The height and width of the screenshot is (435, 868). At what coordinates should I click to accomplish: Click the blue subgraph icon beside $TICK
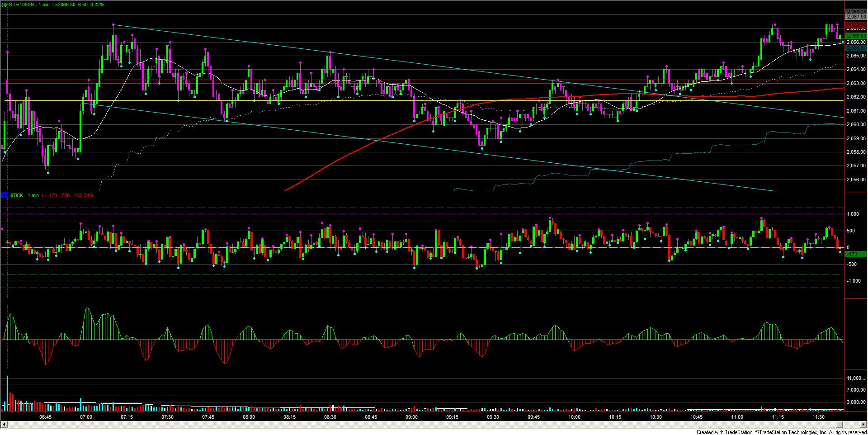click(5, 195)
